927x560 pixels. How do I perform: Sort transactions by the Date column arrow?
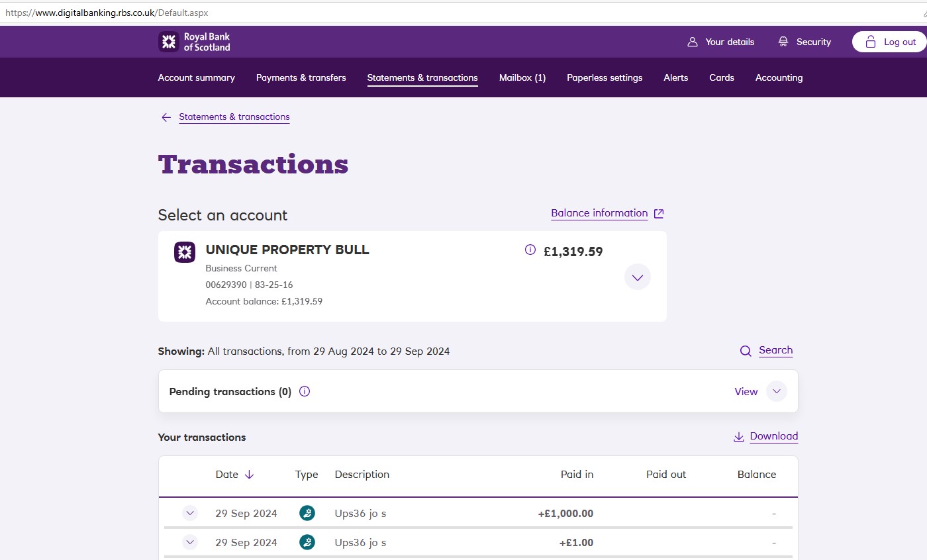pos(249,475)
